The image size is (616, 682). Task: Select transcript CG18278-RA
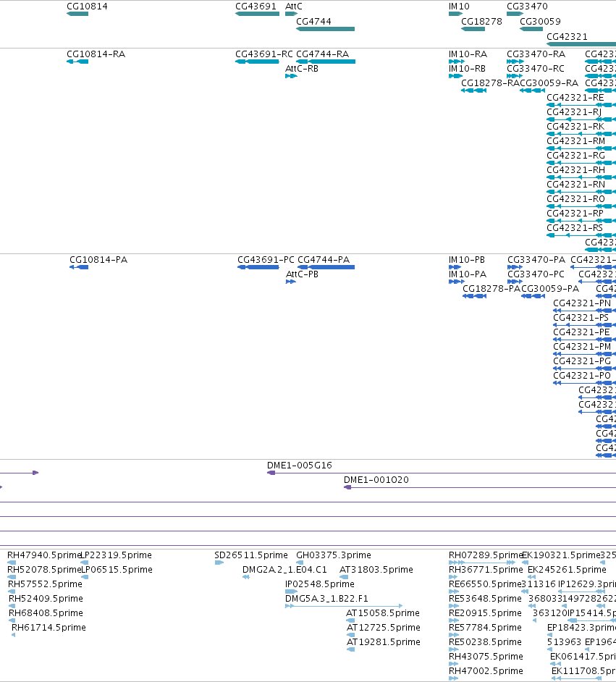pyautogui.click(x=490, y=83)
